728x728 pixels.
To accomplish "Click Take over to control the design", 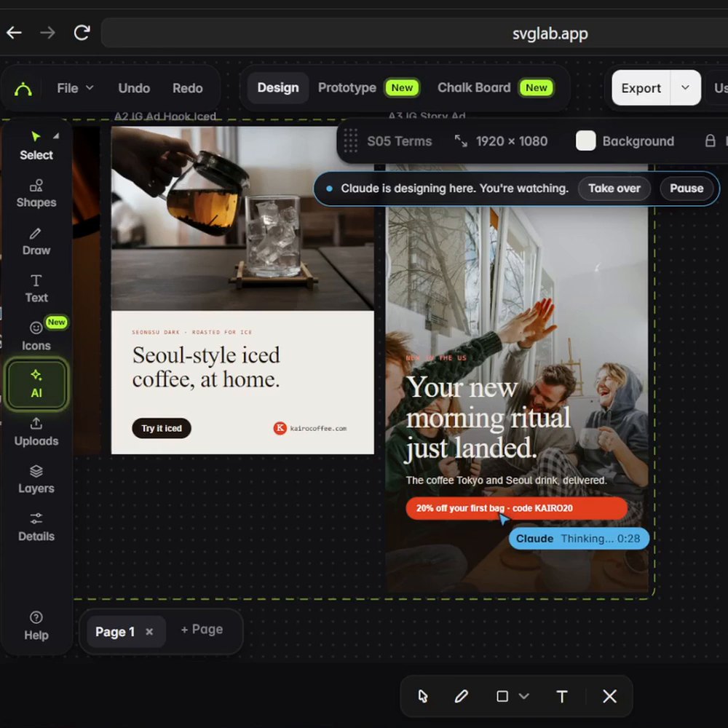I will (614, 188).
